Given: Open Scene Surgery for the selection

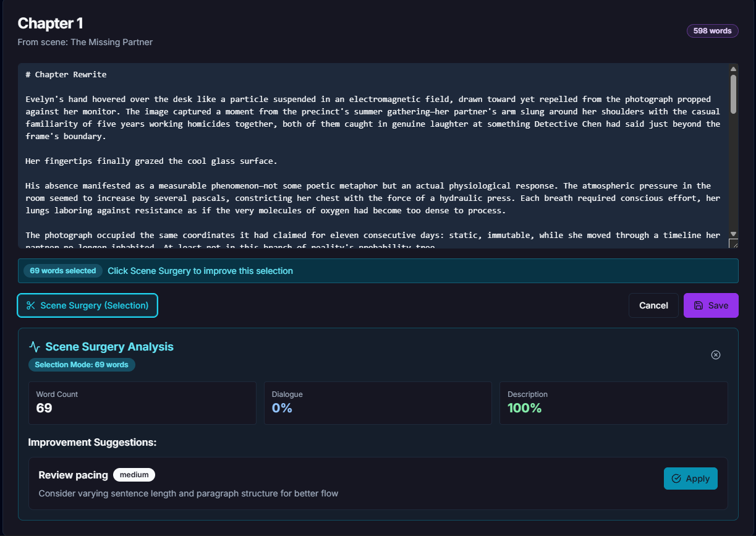Looking at the screenshot, I should (x=87, y=305).
